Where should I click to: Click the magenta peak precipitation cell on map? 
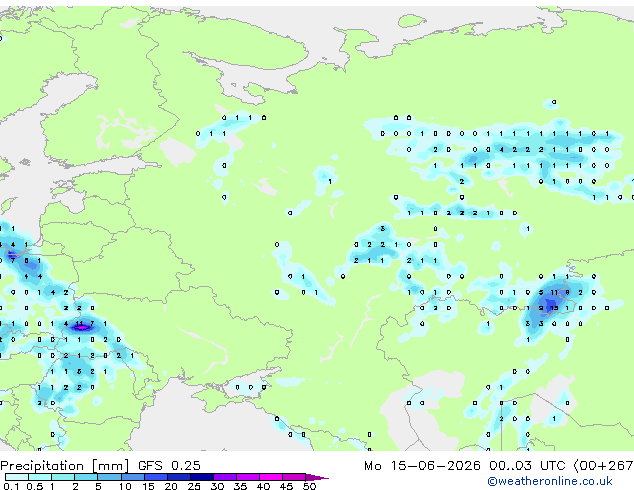click(x=82, y=327)
